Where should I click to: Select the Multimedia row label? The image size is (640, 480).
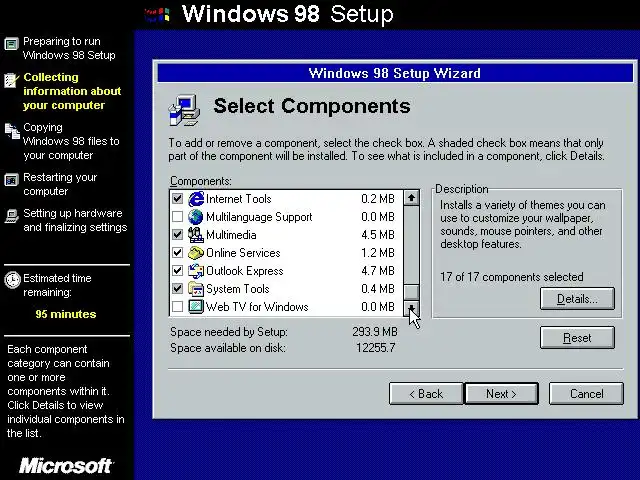pyautogui.click(x=231, y=235)
